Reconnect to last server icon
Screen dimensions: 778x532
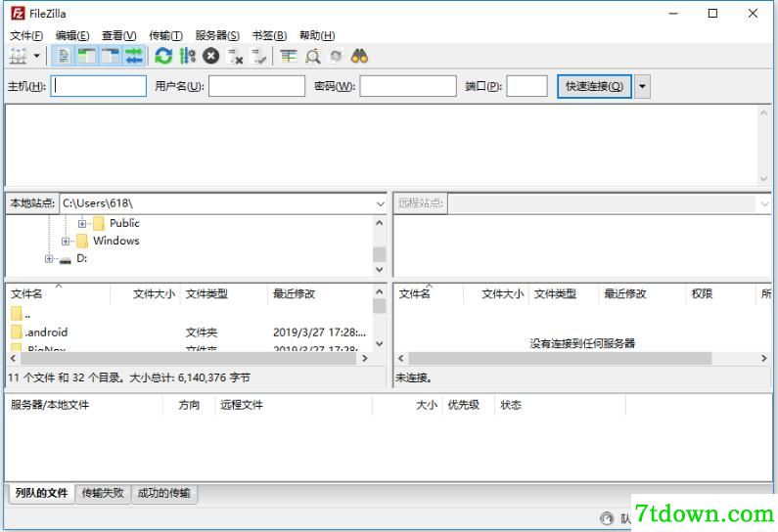(258, 56)
